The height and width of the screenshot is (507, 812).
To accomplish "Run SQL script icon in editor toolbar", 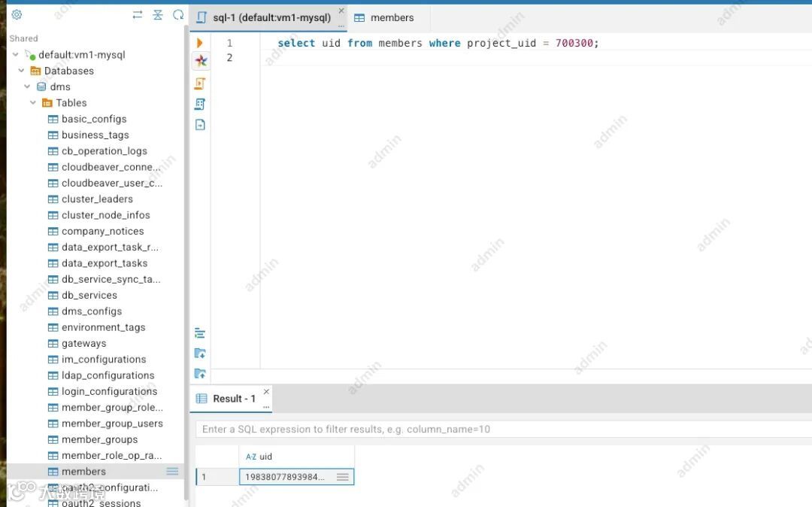I will coord(200,83).
